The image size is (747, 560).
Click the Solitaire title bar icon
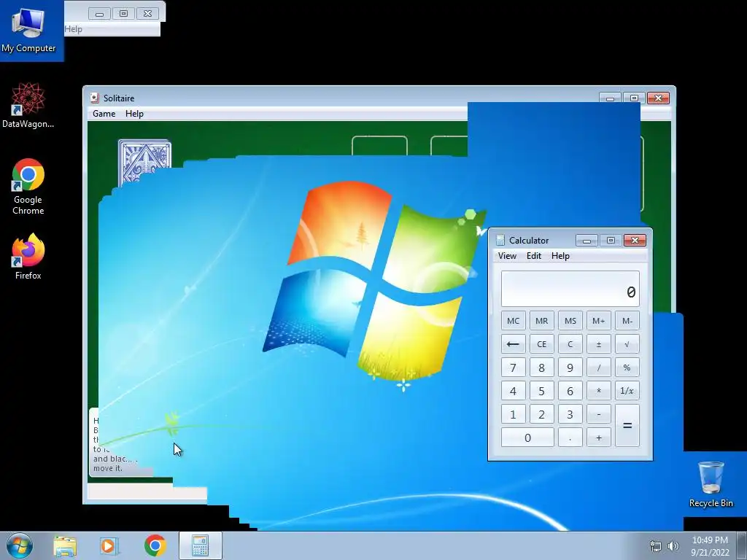(x=94, y=98)
